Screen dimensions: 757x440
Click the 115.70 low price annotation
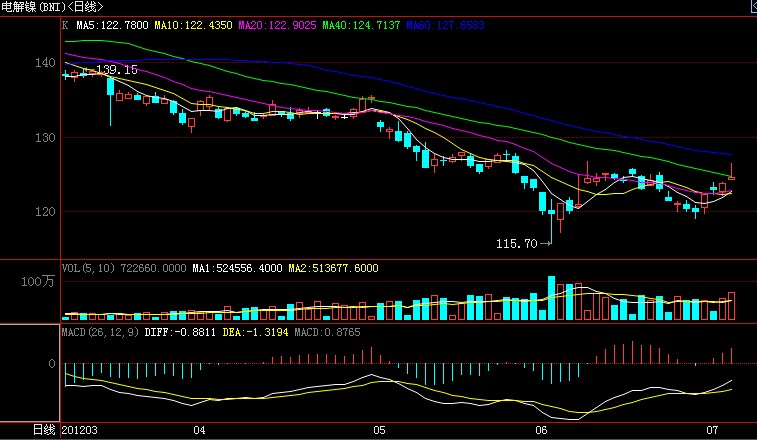point(517,243)
